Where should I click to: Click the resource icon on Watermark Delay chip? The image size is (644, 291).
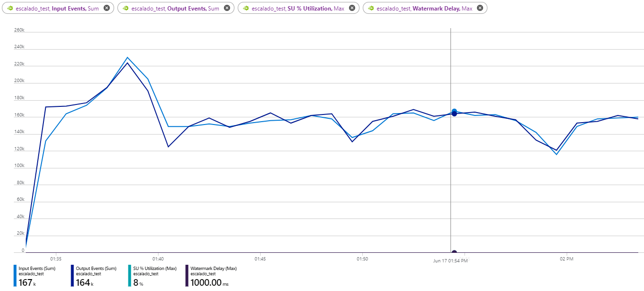371,8
